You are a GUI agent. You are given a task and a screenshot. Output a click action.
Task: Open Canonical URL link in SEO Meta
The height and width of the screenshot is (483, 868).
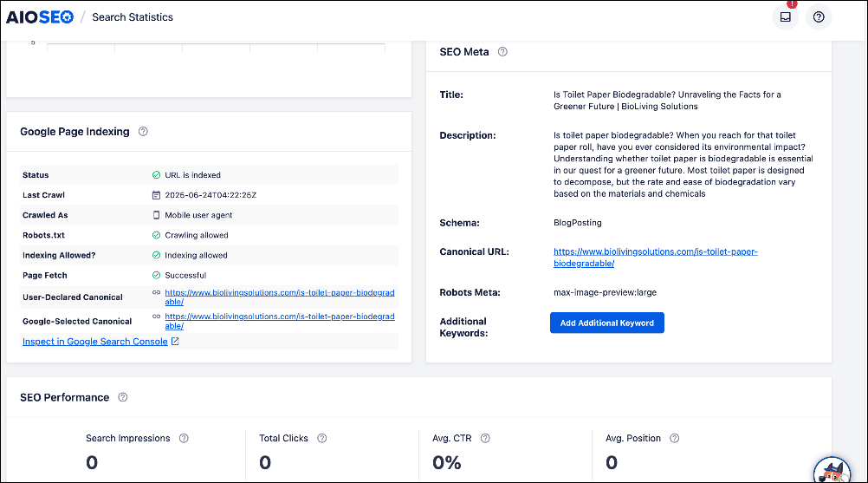656,258
